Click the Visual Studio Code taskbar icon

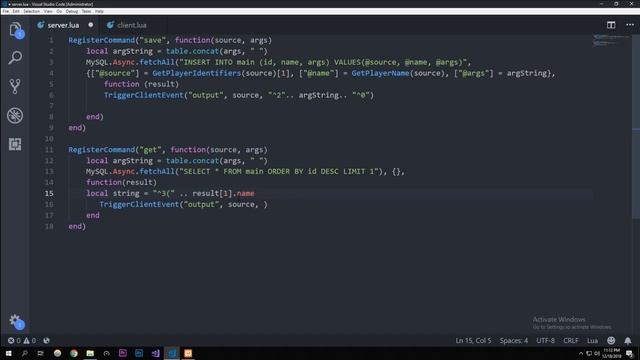tap(172, 353)
